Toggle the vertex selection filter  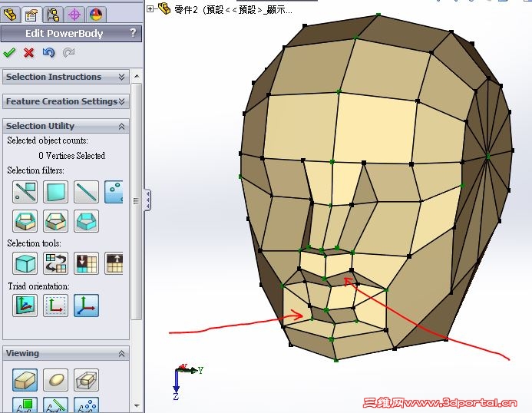pos(114,192)
